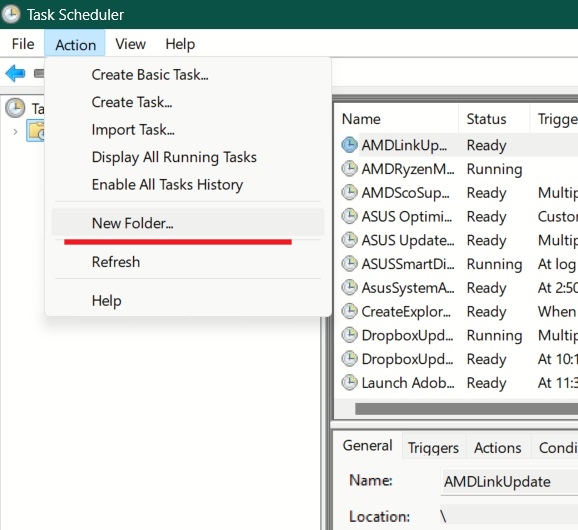The image size is (578, 530).
Task: Choose New Folder... from Action menu
Action: click(x=188, y=223)
